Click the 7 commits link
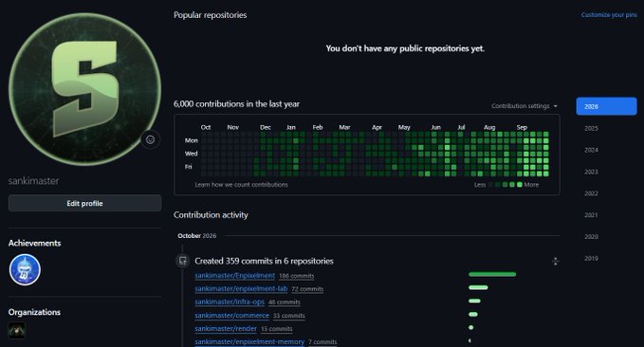The image size is (644, 347). [322, 342]
